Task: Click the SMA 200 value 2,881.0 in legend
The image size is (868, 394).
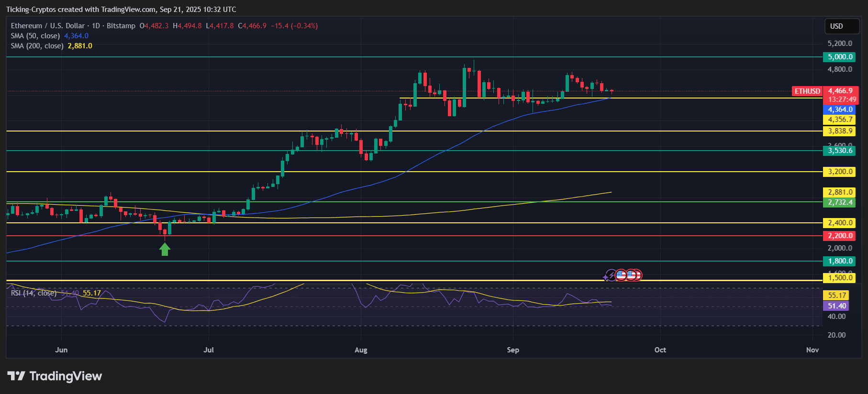Action: tap(80, 46)
